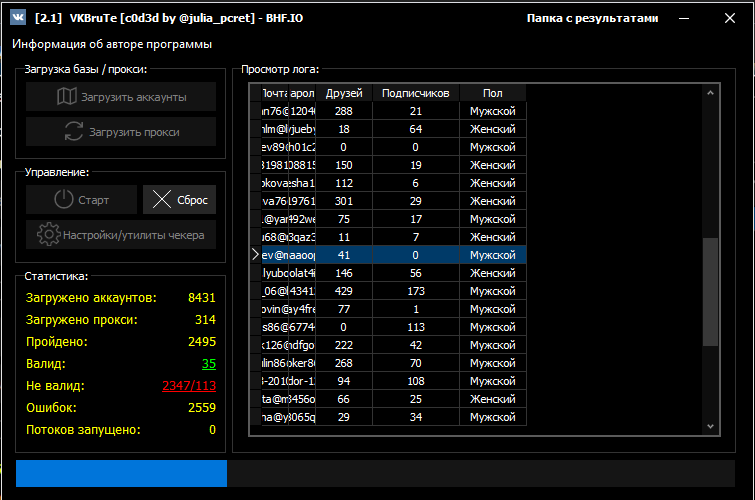Click the Пройдено value 2495
This screenshot has width=755, height=500.
tap(202, 342)
